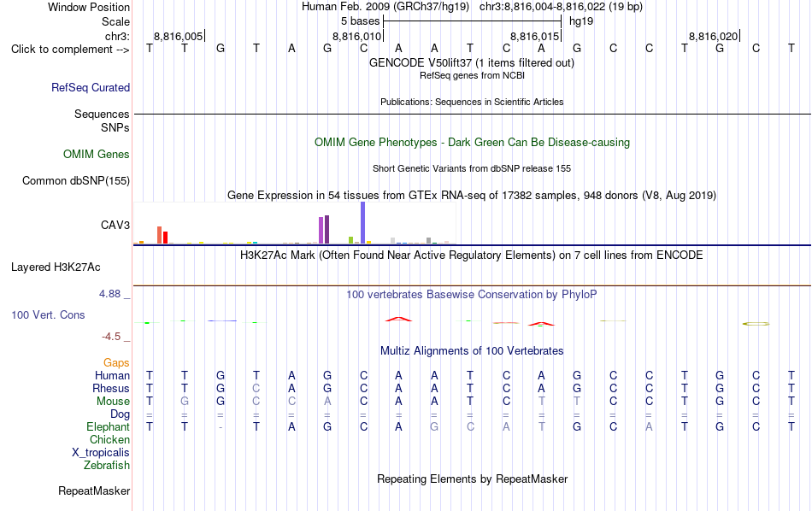Screen dimensions: 812x511
Task: Click the Layered H3K27Ac track label
Action: tap(56, 267)
